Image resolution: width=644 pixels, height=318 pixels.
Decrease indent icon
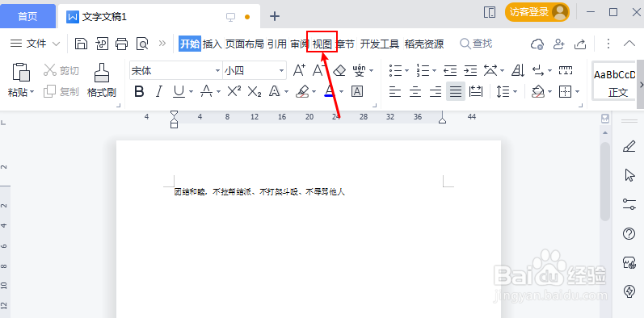pos(451,70)
